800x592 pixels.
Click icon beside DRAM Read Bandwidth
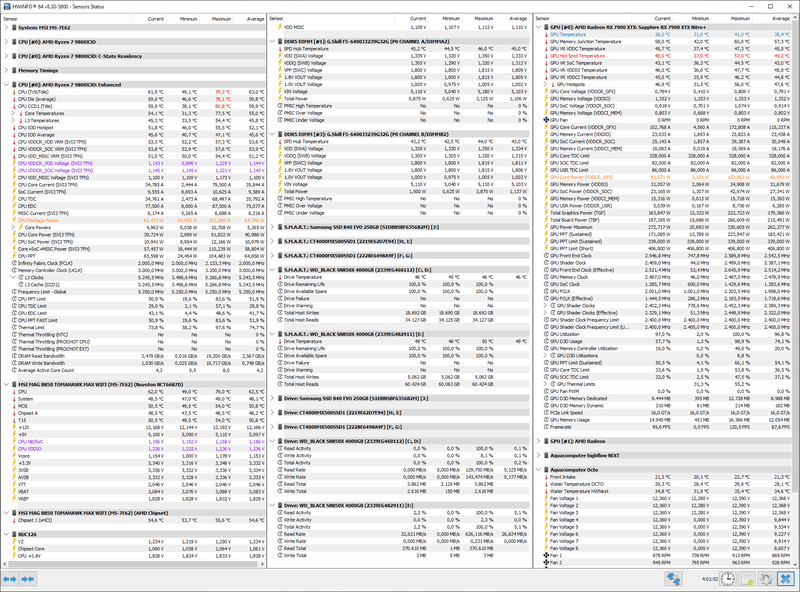click(x=14, y=356)
